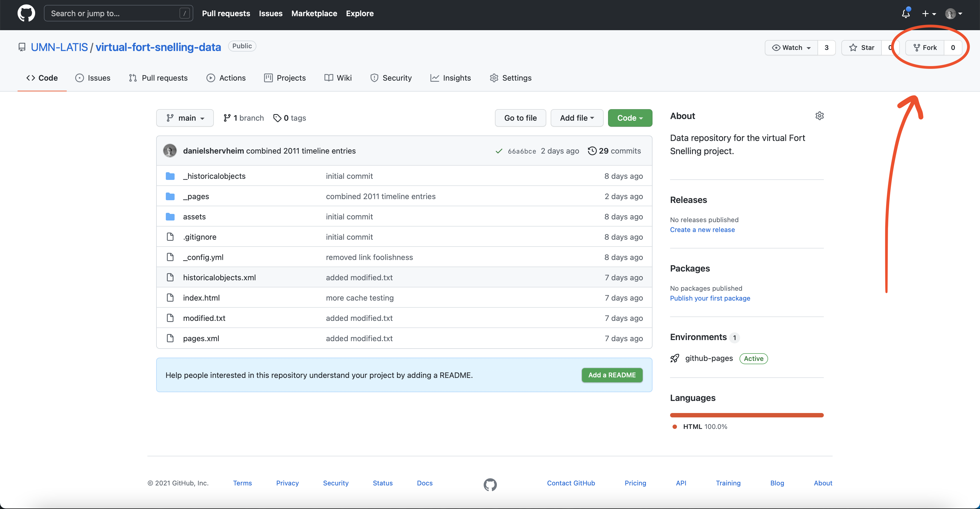Click Add a README button
This screenshot has width=980, height=509.
point(612,375)
